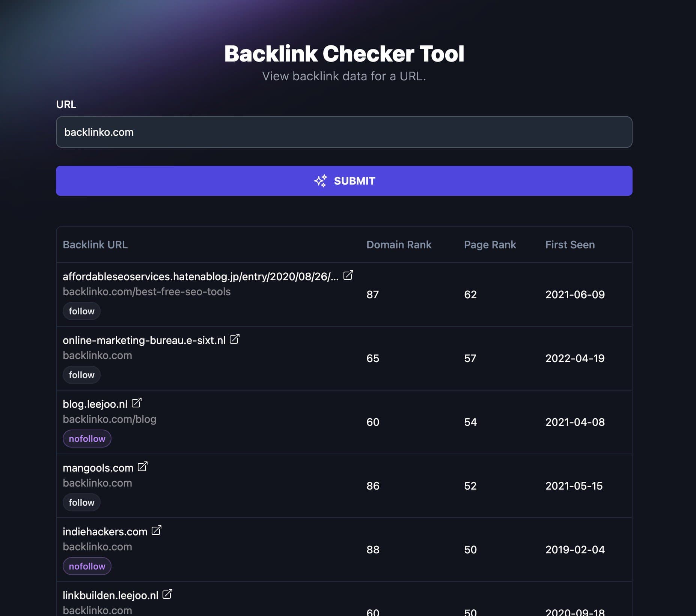Screen dimensions: 696x616
Task: Open external link icon next to online-marketing-bureau.e-sixt.nl
Action: 234,339
